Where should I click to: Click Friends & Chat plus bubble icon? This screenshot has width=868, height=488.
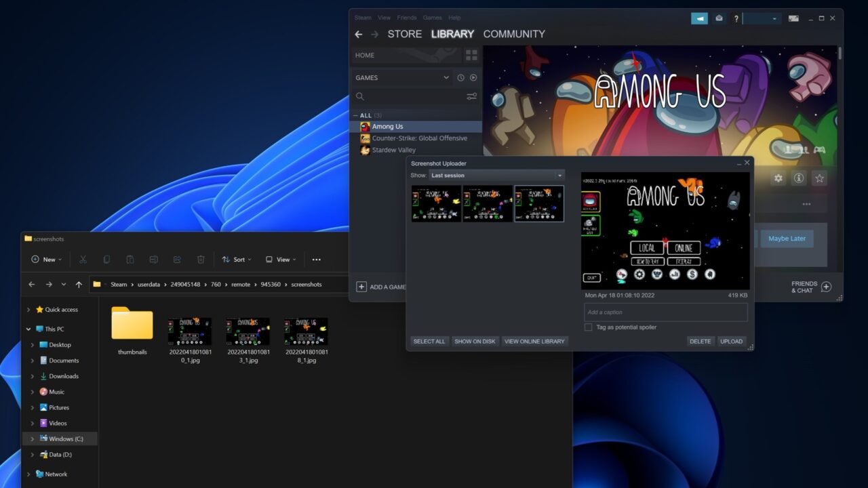(826, 287)
